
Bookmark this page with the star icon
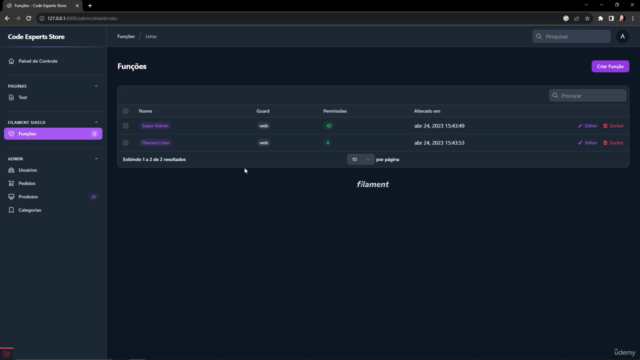pyautogui.click(x=587, y=18)
